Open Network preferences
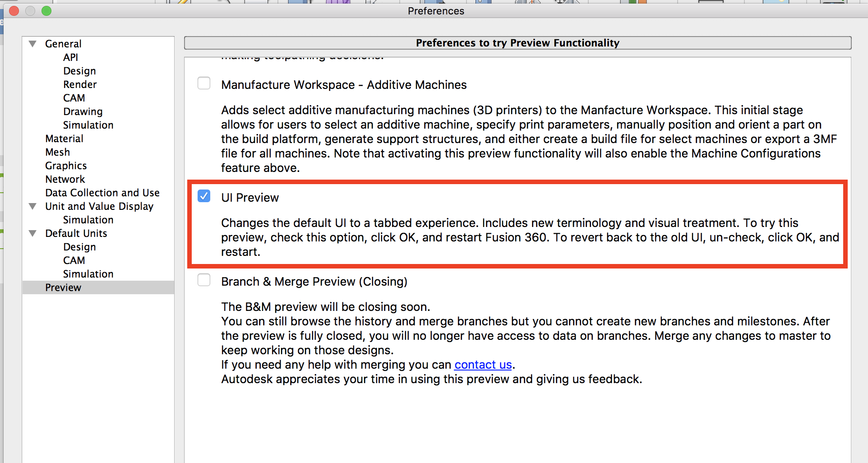868x463 pixels. 65,179
